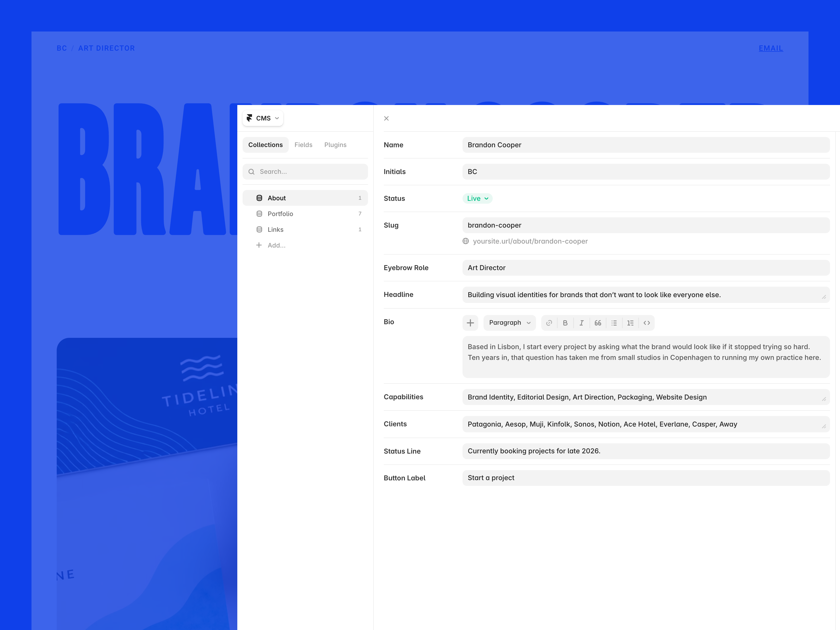Insert a bulleted list in Bio
Viewport: 840px width, 630px height.
point(614,323)
